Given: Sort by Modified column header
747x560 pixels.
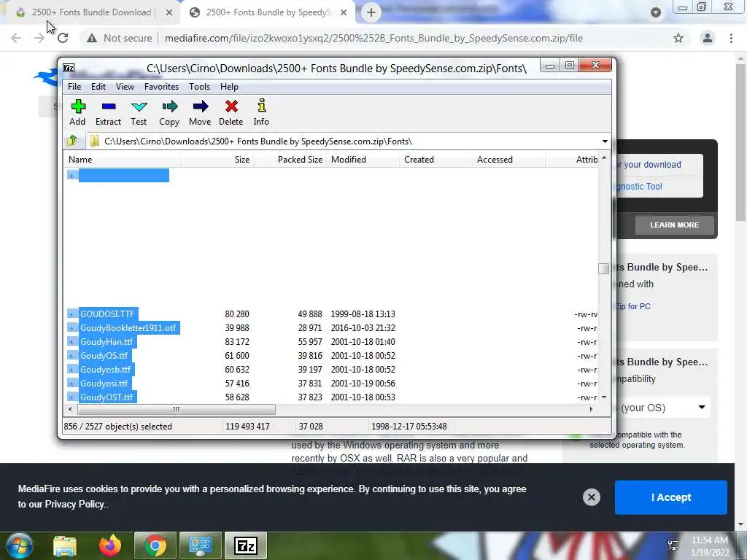Looking at the screenshot, I should click(363, 160).
